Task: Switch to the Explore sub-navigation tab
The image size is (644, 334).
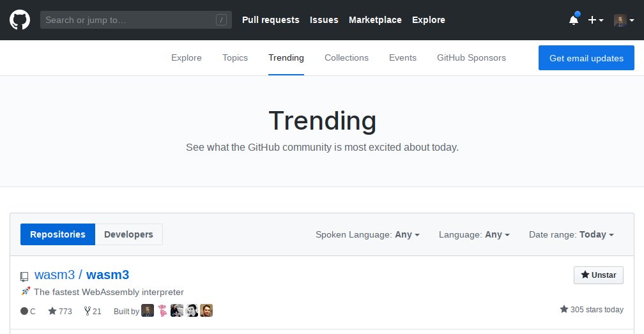Action: 187,58
